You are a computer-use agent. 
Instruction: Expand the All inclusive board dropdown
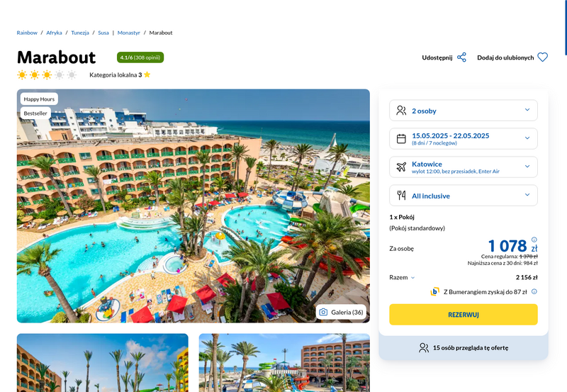coord(464,195)
